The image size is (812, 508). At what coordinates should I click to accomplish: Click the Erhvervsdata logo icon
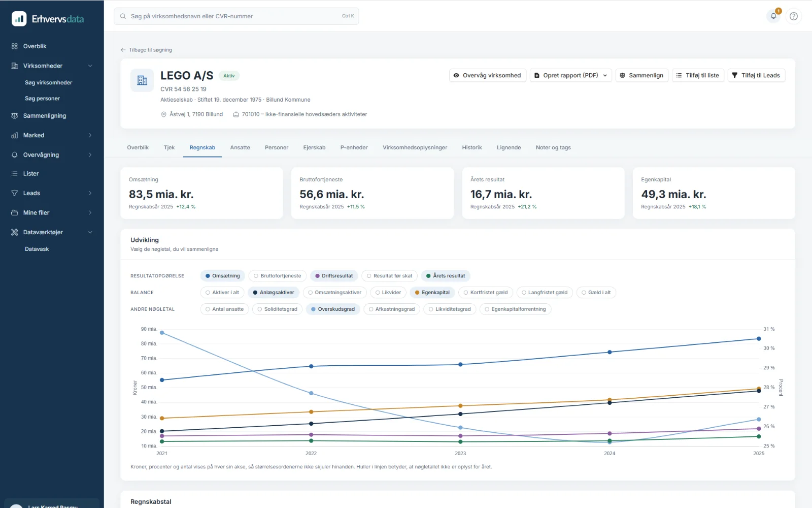19,19
